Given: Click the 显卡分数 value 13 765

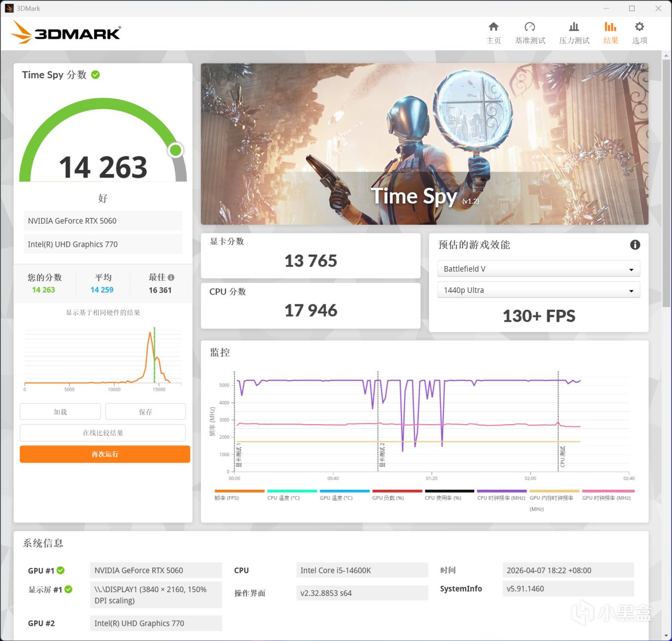Looking at the screenshot, I should [311, 261].
